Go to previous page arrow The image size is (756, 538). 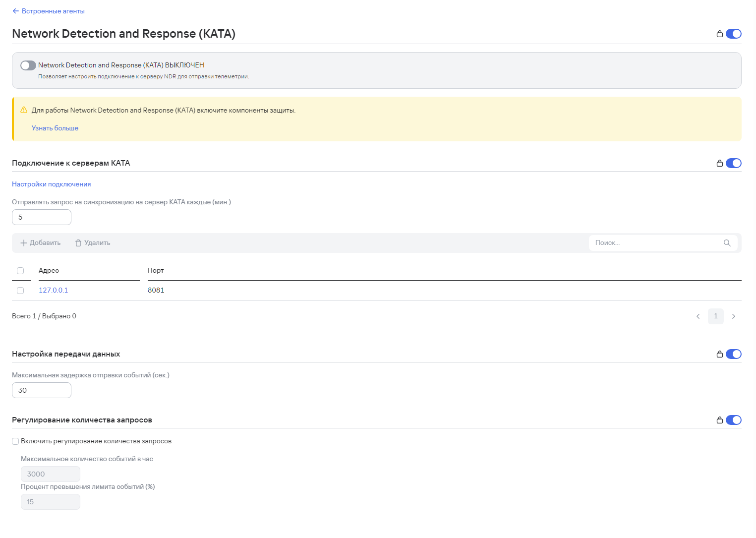coord(698,316)
